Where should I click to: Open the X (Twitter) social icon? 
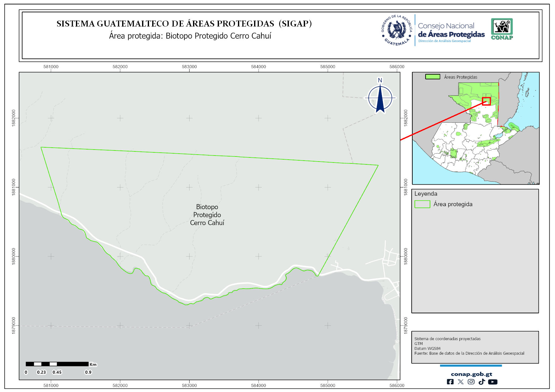tap(460, 382)
